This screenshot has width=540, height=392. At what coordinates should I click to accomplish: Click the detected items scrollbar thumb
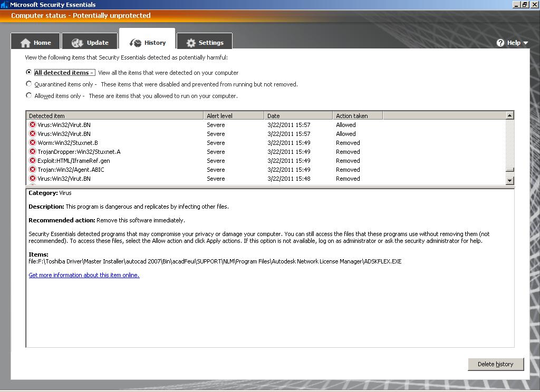(x=510, y=170)
